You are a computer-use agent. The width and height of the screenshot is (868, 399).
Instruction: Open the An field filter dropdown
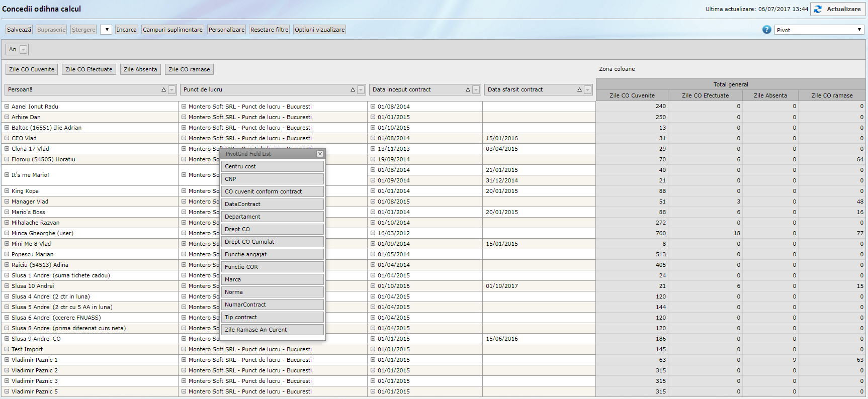pos(23,49)
